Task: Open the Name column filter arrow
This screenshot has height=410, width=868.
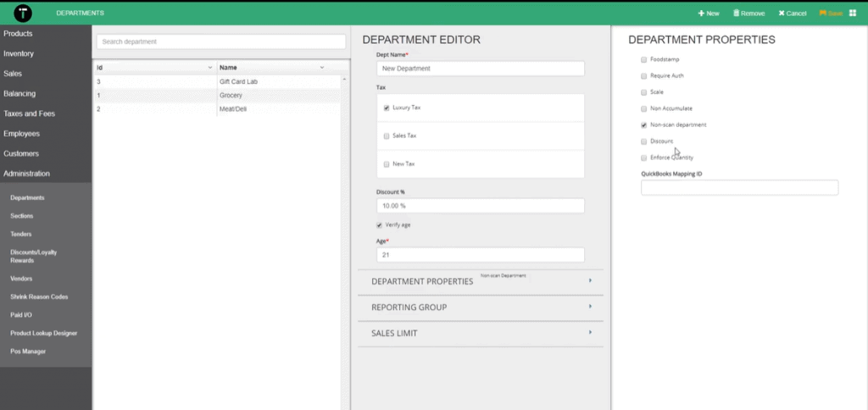Action: (322, 67)
